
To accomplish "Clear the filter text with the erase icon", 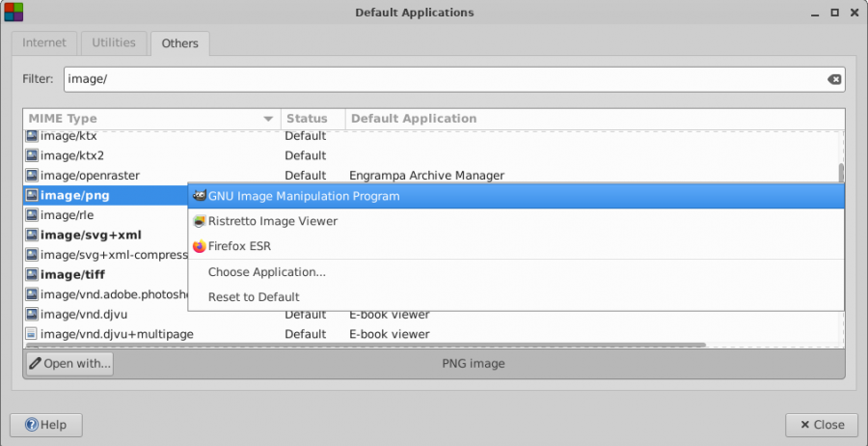I will [834, 80].
